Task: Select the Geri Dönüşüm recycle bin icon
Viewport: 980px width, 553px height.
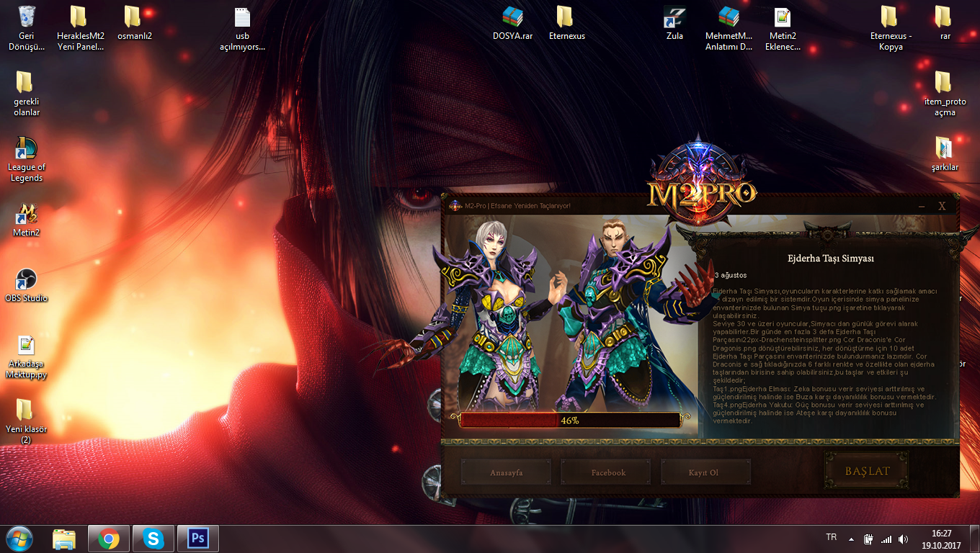Action: pyautogui.click(x=27, y=27)
